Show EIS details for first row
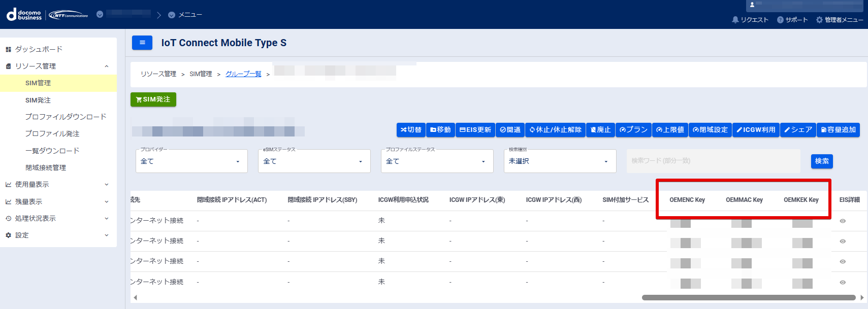868x309 pixels. click(x=843, y=221)
